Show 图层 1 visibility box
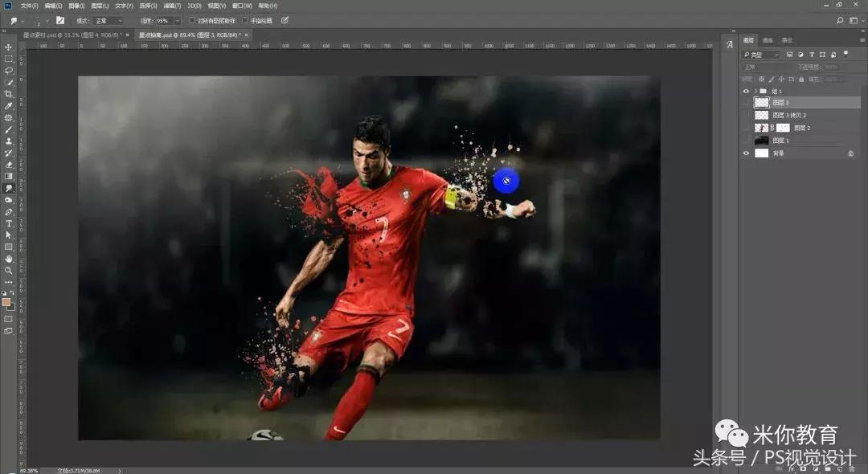Image resolution: width=868 pixels, height=474 pixels. [x=746, y=141]
